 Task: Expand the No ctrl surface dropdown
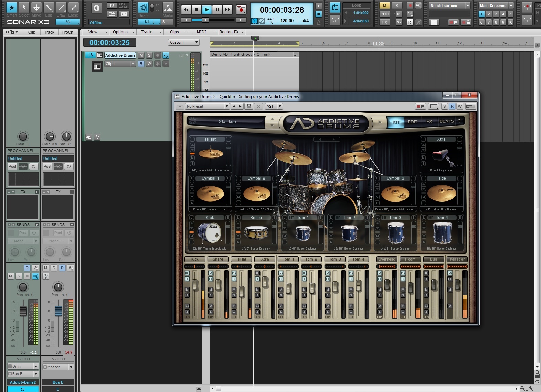coord(449,6)
